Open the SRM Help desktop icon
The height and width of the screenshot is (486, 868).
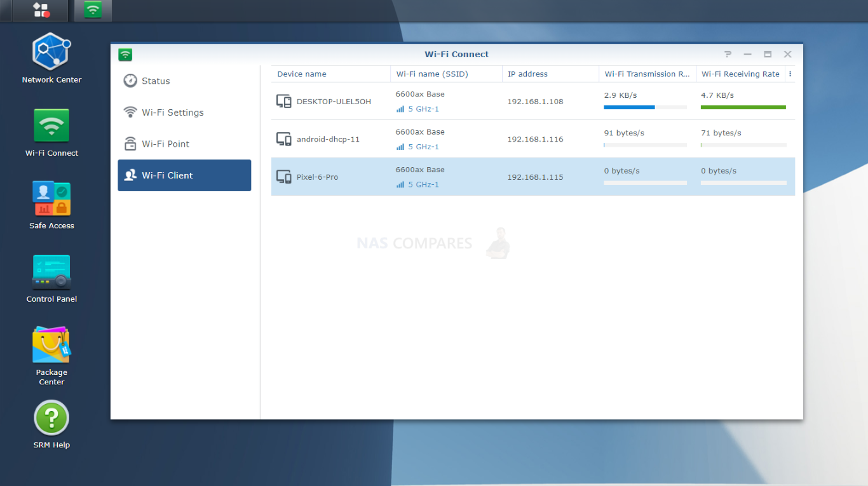click(51, 424)
